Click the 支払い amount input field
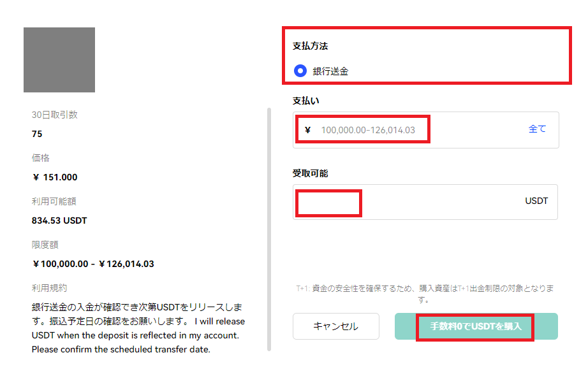 click(408, 130)
